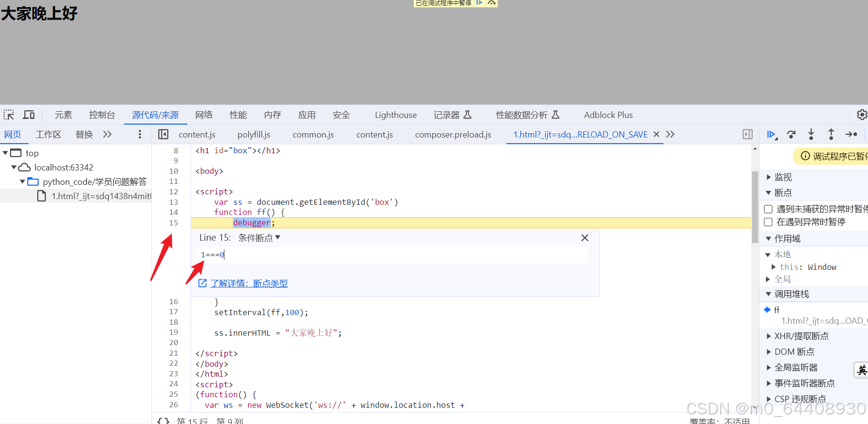Viewport: 868px width, 424px height.
Task: Expand 事件监听器断点 section
Action: (769, 383)
